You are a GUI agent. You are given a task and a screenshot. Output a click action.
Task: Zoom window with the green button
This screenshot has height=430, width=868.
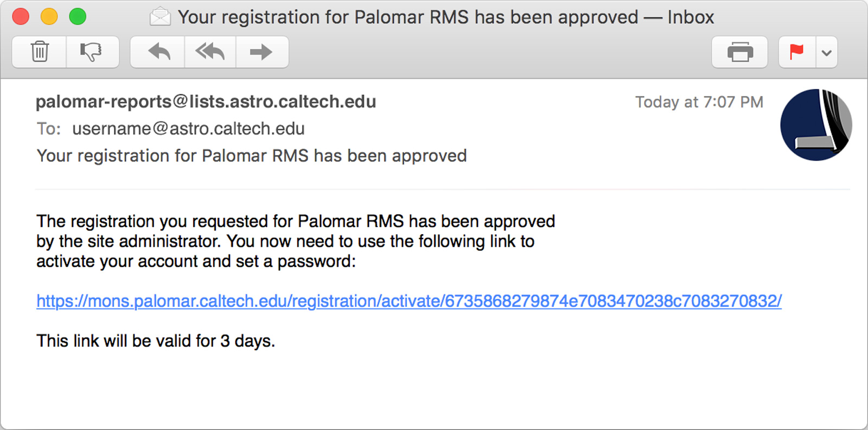[78, 17]
